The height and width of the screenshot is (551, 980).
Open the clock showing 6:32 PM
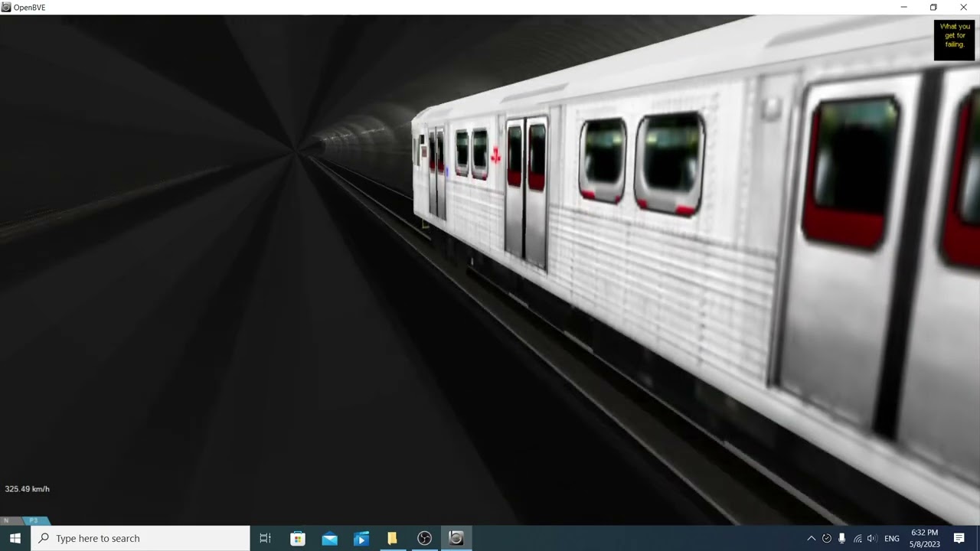(924, 538)
